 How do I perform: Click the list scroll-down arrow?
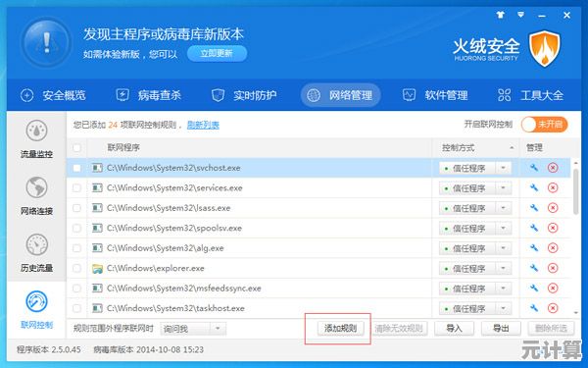[576, 313]
